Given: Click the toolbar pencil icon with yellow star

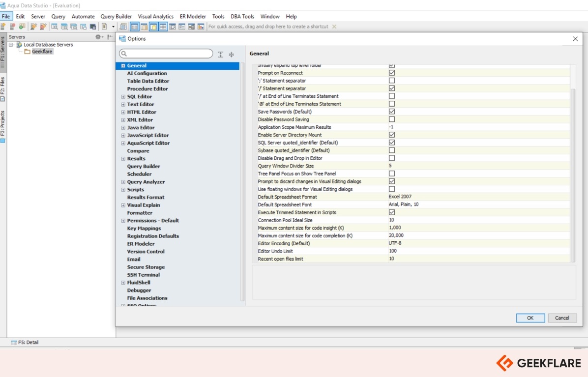Looking at the screenshot, I should point(33,27).
